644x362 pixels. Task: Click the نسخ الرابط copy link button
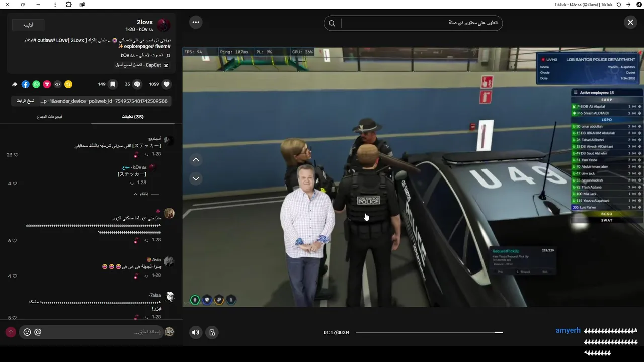(x=25, y=101)
